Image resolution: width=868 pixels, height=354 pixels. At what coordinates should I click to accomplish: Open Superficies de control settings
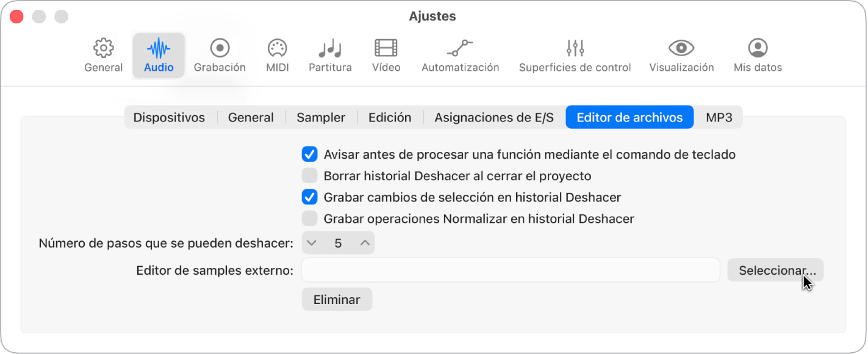point(574,53)
